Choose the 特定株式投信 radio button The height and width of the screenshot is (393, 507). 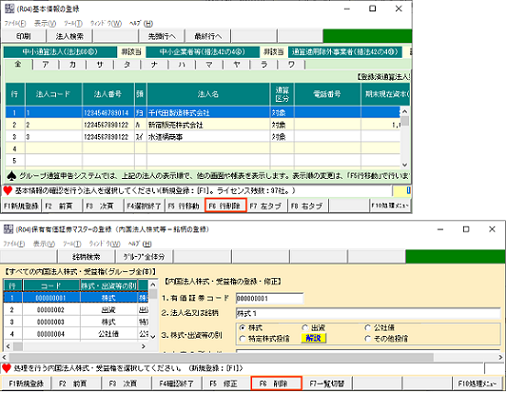(242, 339)
